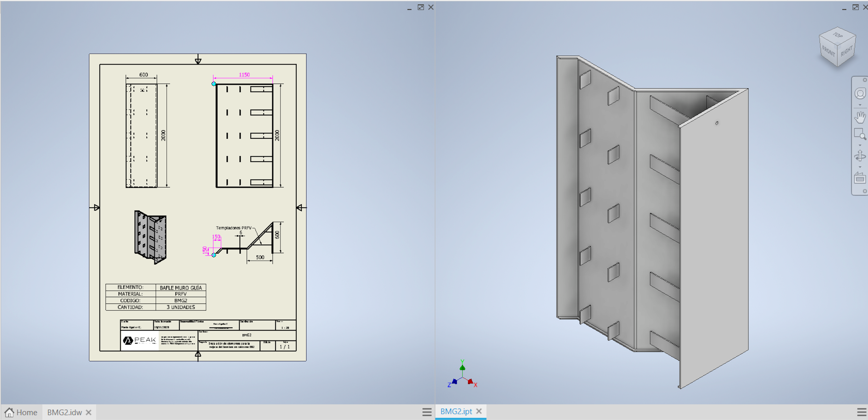
Task: Close the navigation bar with X button
Action: click(865, 80)
